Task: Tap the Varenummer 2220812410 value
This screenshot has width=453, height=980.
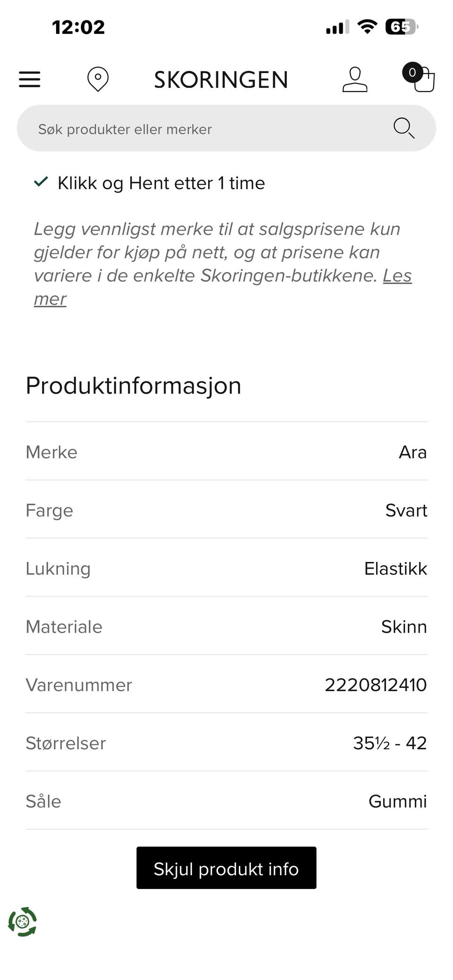Action: 376,685
